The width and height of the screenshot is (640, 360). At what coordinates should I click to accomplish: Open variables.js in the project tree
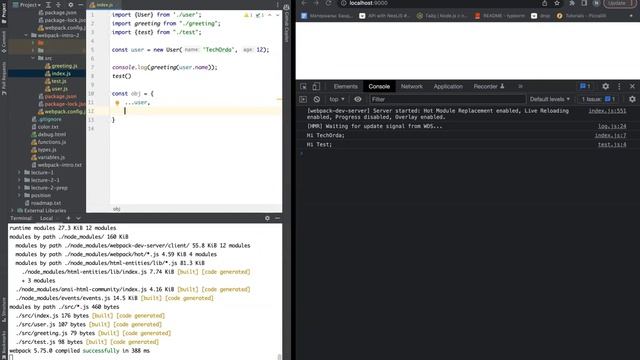[x=48, y=157]
